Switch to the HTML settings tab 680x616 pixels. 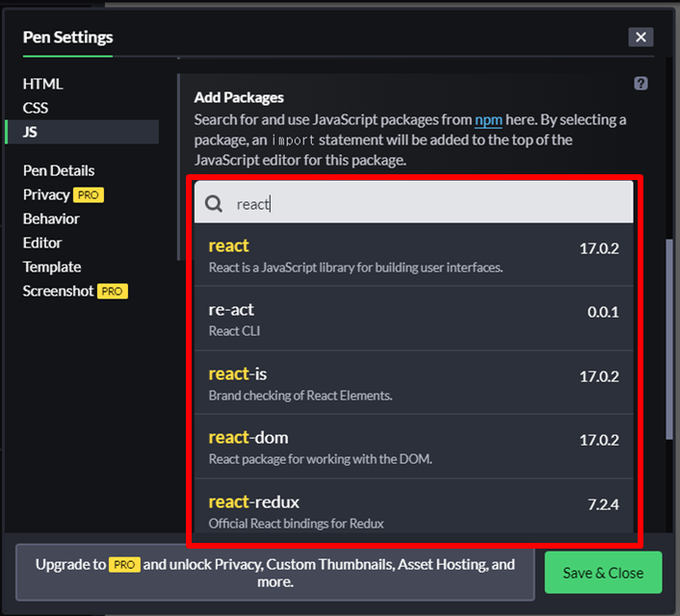(42, 84)
